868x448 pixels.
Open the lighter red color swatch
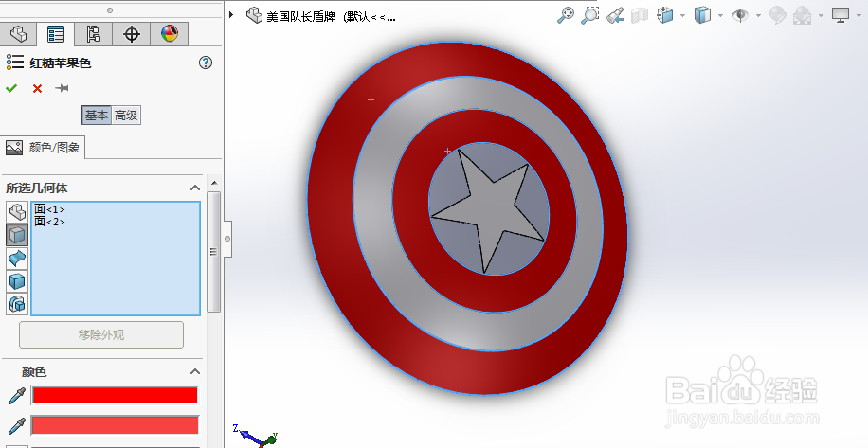click(115, 425)
